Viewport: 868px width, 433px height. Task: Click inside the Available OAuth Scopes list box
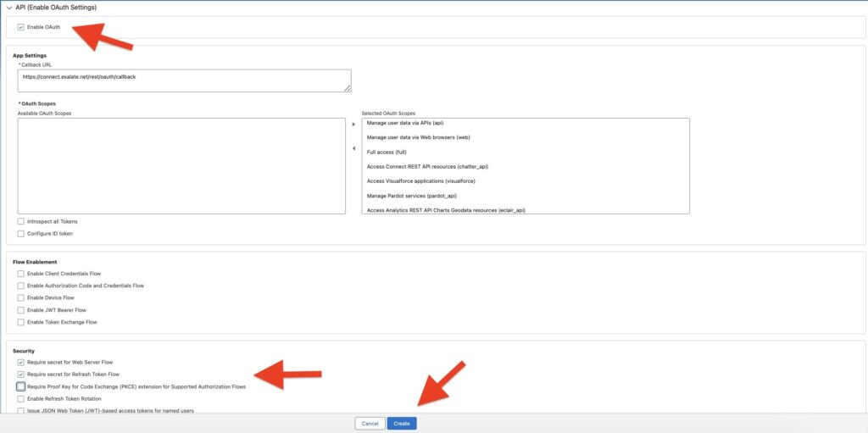coord(181,165)
